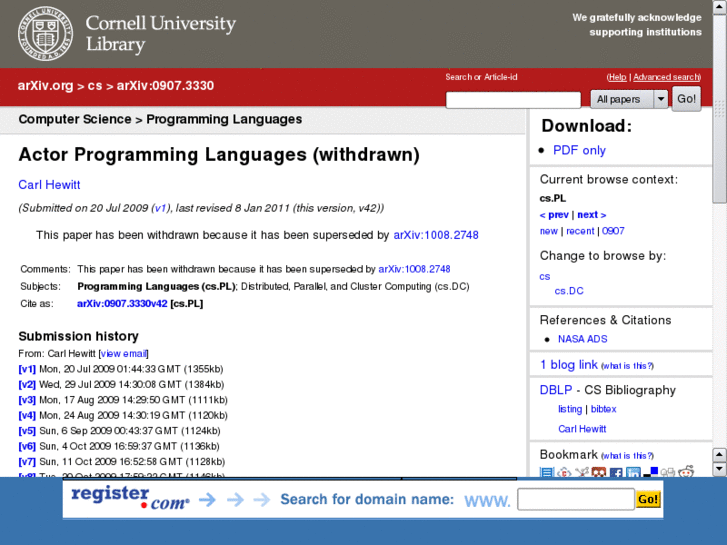
Task: Click what is this? beside blog link
Action: click(627, 366)
